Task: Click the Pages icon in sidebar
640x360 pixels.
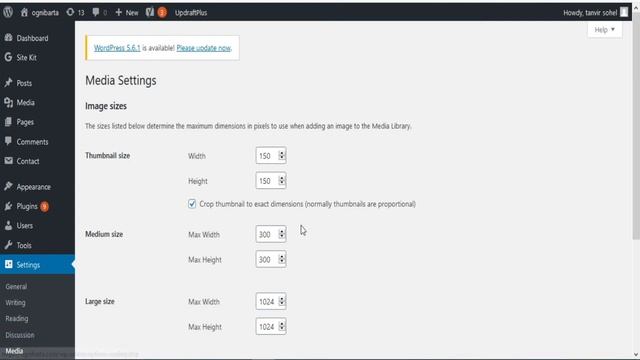Action: [x=8, y=122]
